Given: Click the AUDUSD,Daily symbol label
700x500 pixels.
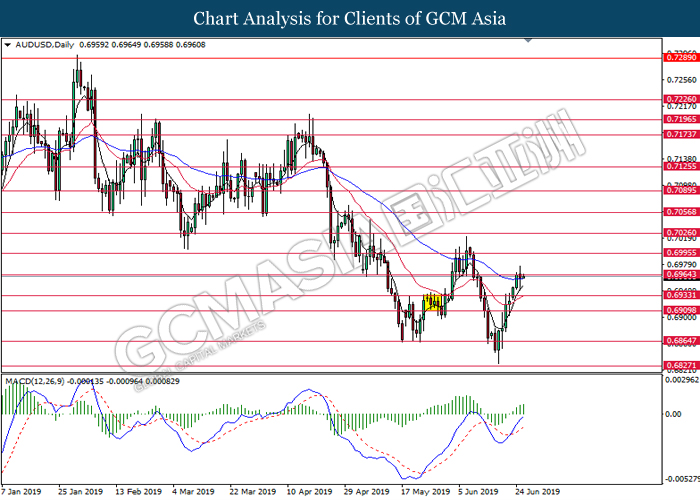Looking at the screenshot, I should point(42,45).
